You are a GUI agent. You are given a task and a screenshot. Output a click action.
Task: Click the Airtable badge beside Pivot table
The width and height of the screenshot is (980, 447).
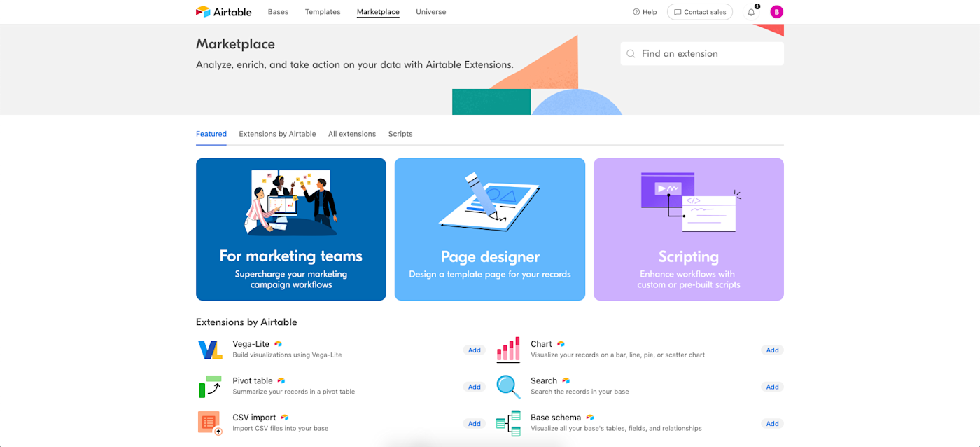(x=281, y=381)
